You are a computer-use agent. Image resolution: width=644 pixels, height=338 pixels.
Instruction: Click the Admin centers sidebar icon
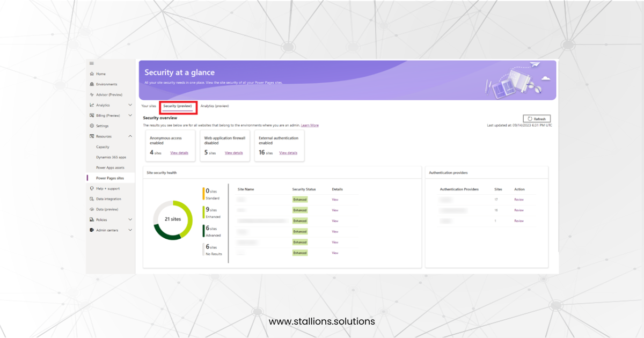coord(92,230)
